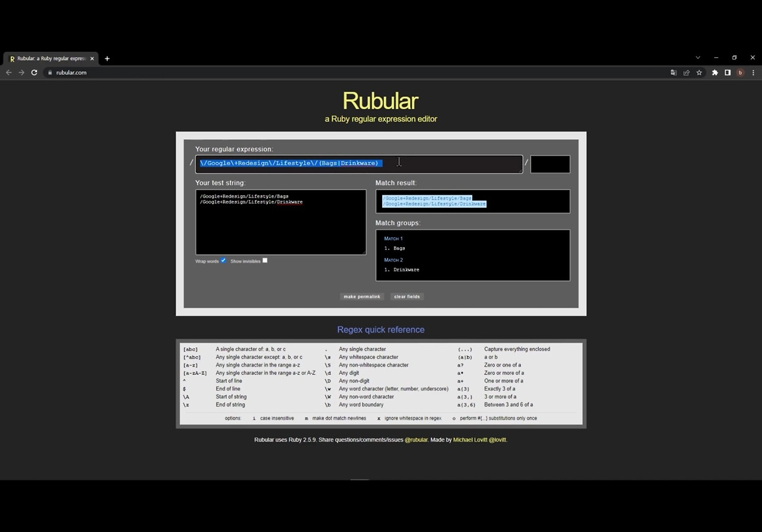Click "a Ruby regular expression editor" subtitle
Viewport: 762px width, 532px height.
pos(381,119)
